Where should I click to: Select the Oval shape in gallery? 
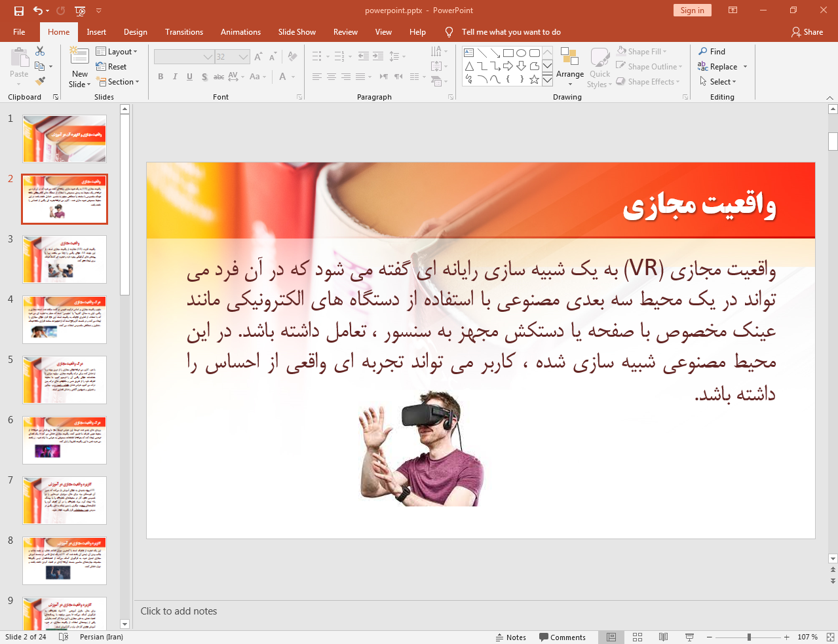pos(521,53)
